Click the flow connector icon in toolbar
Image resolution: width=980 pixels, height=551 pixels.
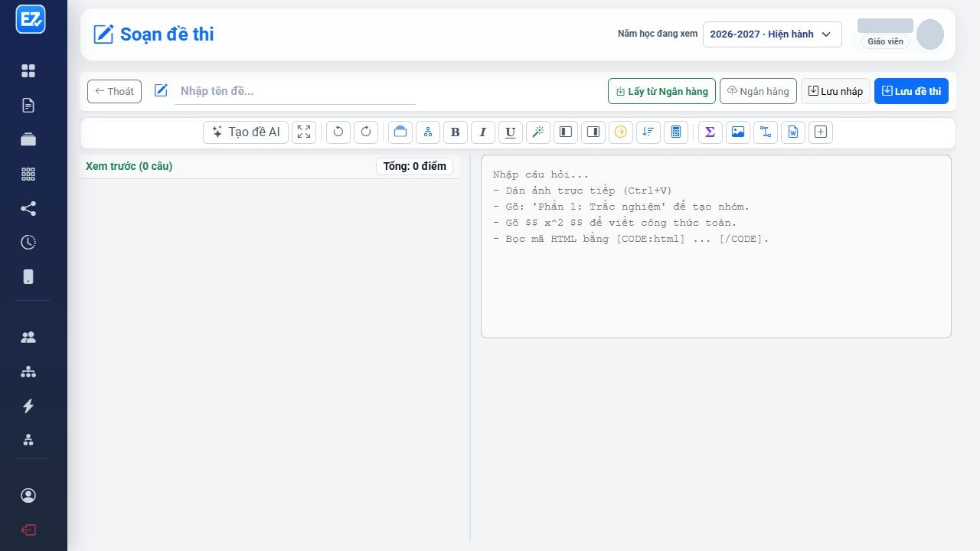(x=766, y=132)
